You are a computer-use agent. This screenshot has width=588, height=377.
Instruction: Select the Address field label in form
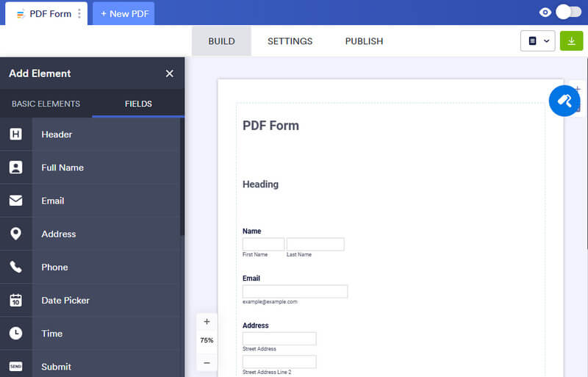click(x=255, y=326)
